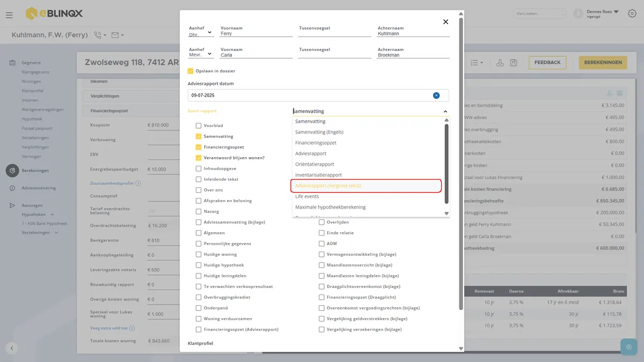Click the Adviesrapport datum input field
The image size is (644, 362).
tap(318, 95)
